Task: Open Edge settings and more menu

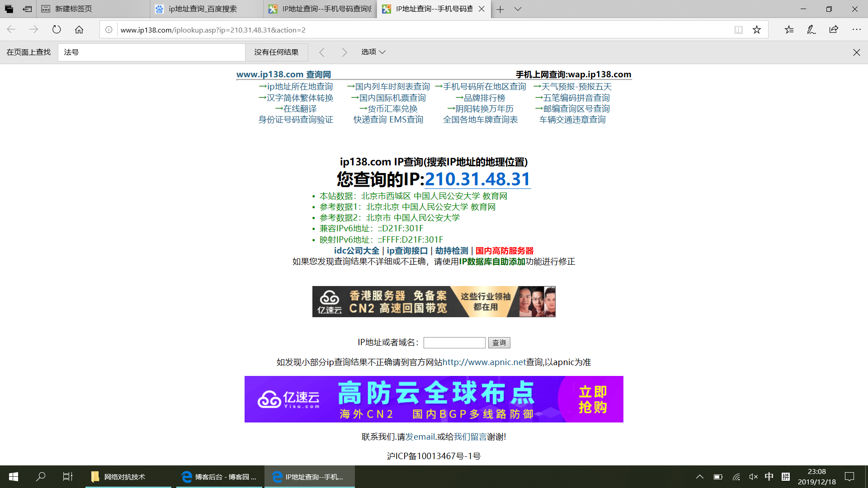Action: (x=856, y=30)
